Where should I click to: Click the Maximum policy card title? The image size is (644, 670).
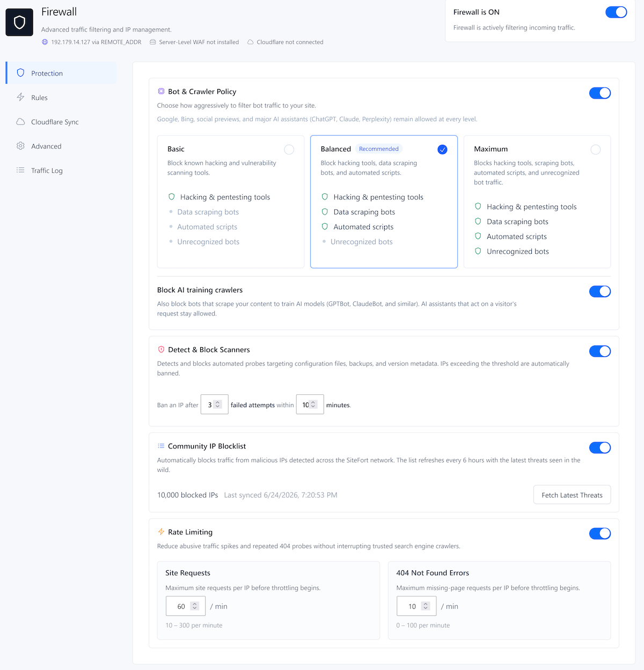click(491, 149)
